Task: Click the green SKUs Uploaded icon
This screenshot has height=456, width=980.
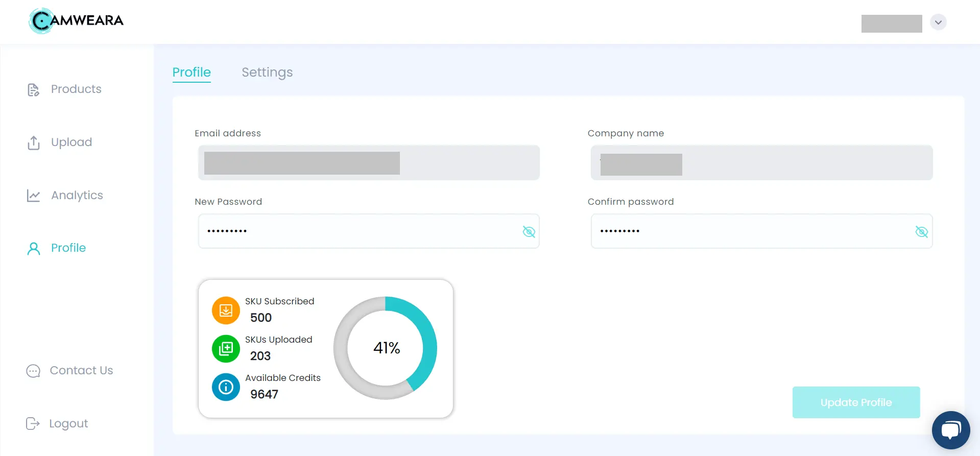Action: point(226,349)
